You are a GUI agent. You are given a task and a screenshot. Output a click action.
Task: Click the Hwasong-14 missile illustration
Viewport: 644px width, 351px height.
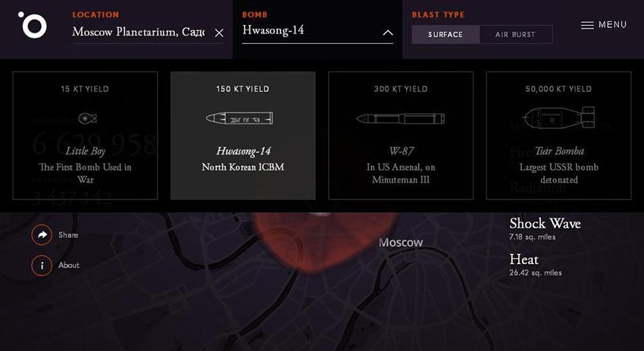[239, 118]
